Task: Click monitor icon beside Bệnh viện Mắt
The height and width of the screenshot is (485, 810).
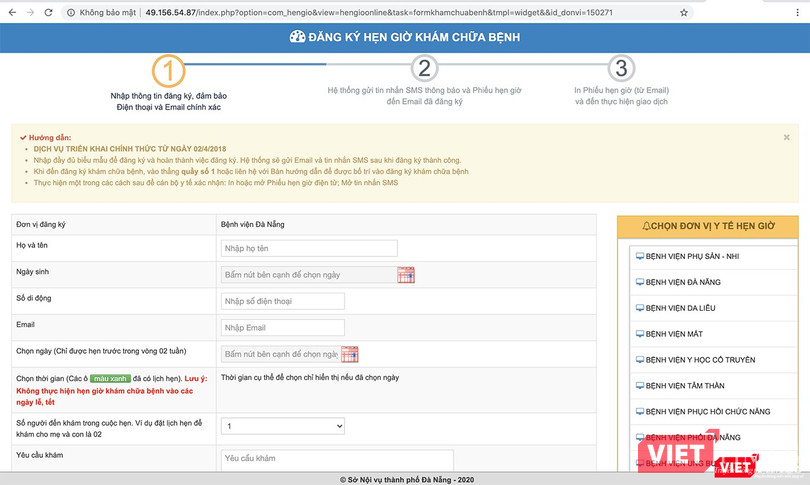Action: click(639, 334)
